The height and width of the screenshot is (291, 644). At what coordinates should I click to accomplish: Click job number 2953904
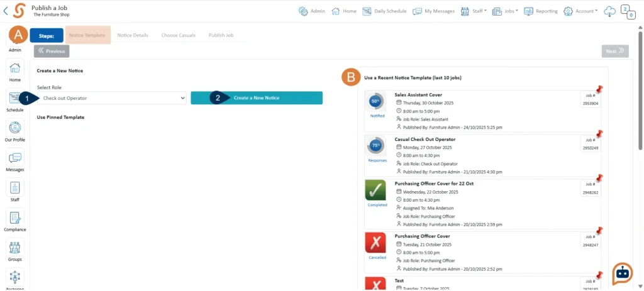click(591, 104)
